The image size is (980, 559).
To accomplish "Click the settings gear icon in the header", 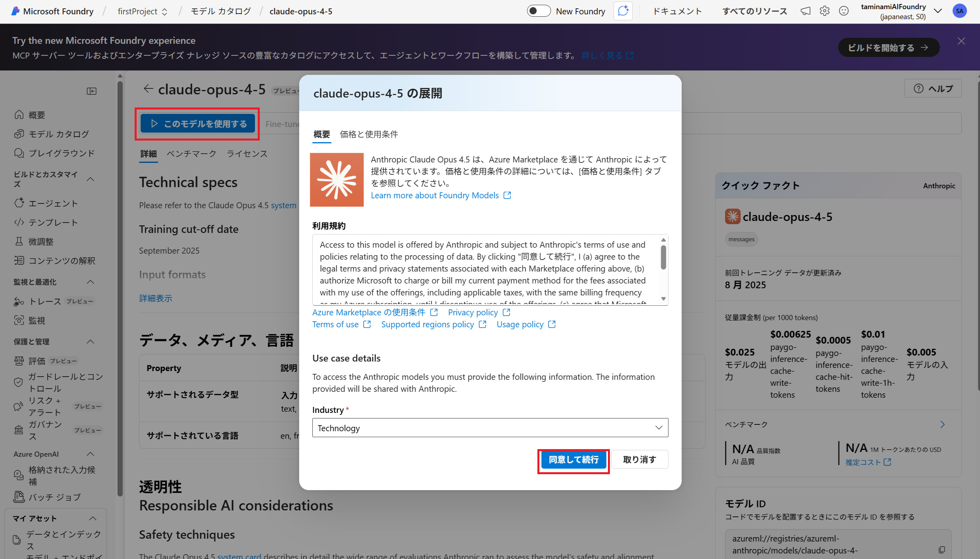I will pos(824,11).
